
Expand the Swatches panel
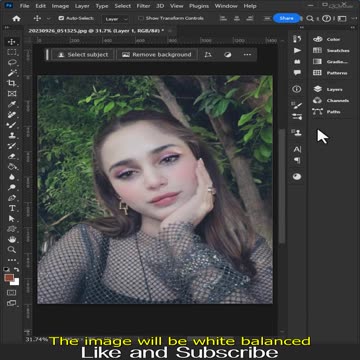331,51
